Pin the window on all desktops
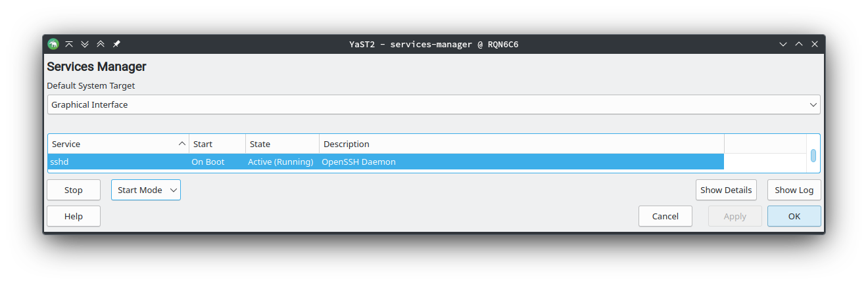868x285 pixels. click(x=116, y=44)
